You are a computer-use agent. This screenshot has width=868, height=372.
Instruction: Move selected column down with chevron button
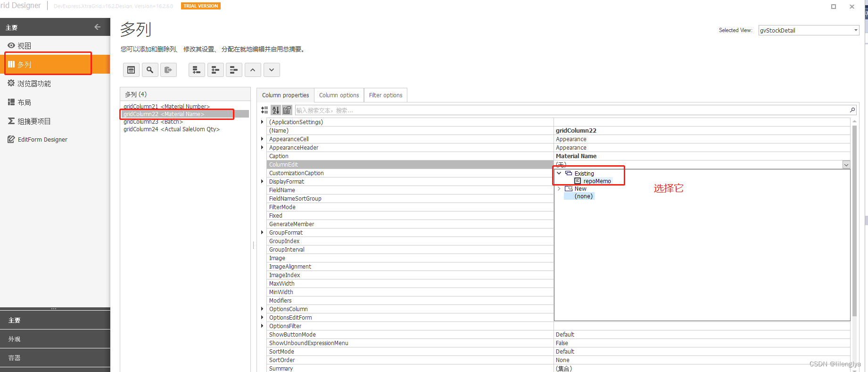pos(272,70)
